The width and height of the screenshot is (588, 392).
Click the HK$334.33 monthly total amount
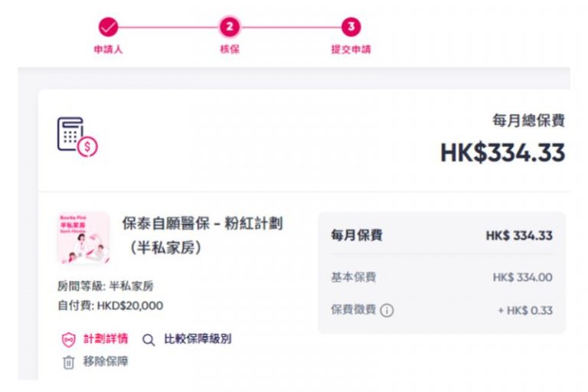tap(502, 152)
